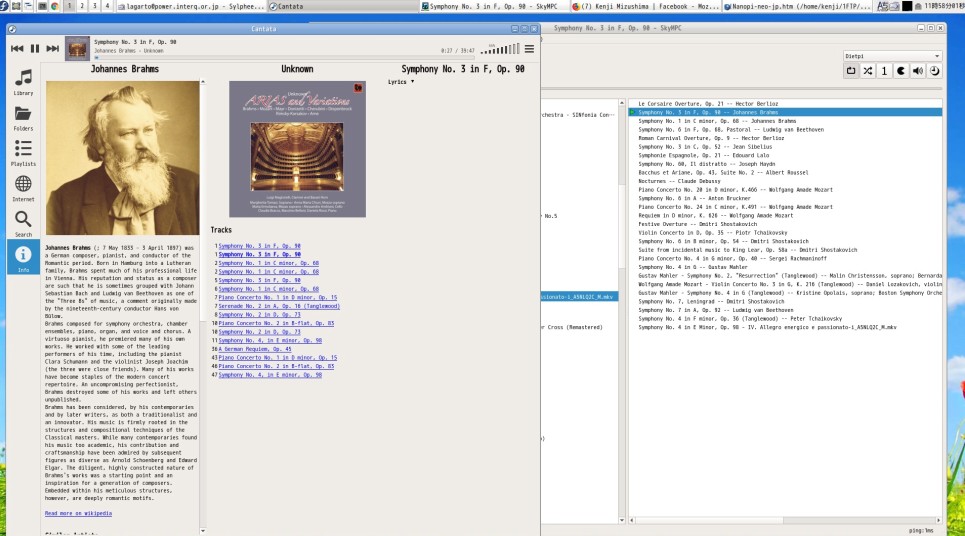Toggle repeat mode in SkyMPC
Image resolution: width=965 pixels, height=536 pixels.
[851, 71]
